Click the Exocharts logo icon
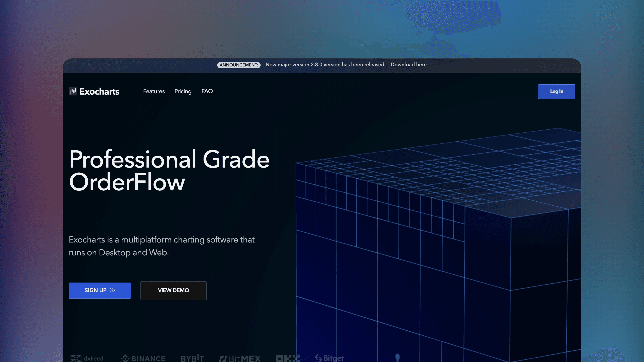This screenshot has width=644, height=362. coord(73,91)
